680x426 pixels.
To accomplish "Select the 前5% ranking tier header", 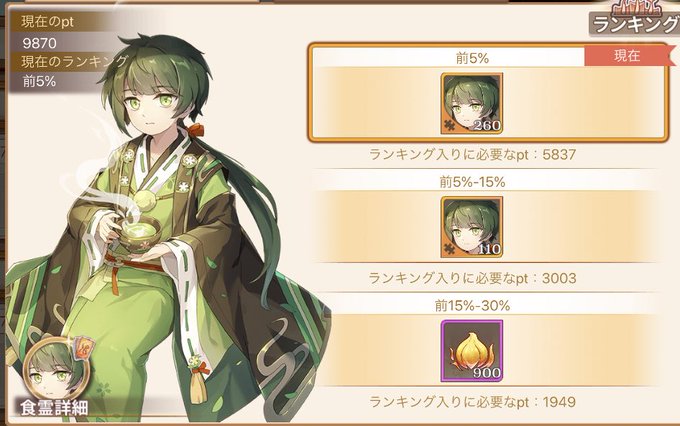I will click(472, 58).
